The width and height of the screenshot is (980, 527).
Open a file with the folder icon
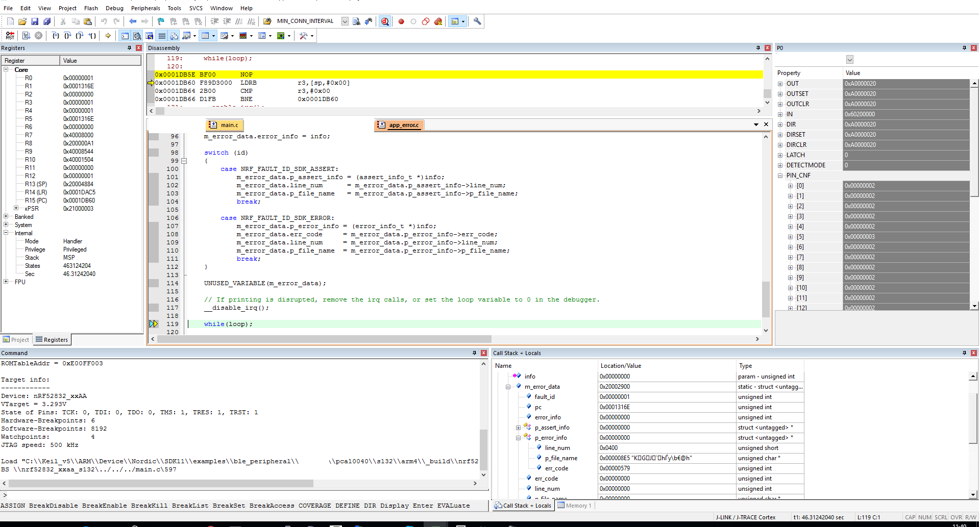point(22,21)
